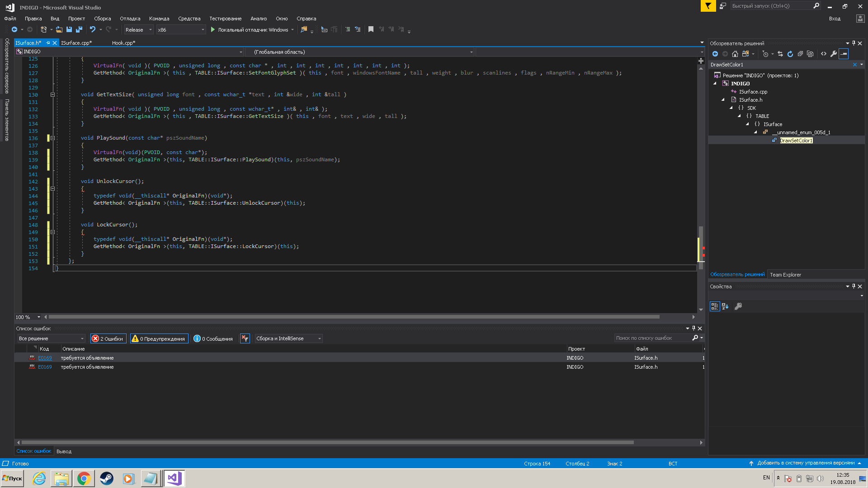This screenshot has width=868, height=488.
Task: Click the error list search field
Action: click(652, 338)
